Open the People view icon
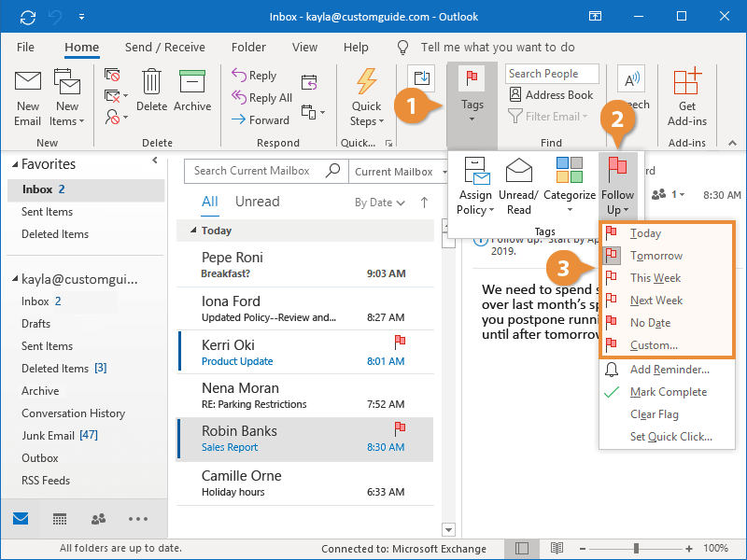The width and height of the screenshot is (747, 560). click(x=99, y=519)
